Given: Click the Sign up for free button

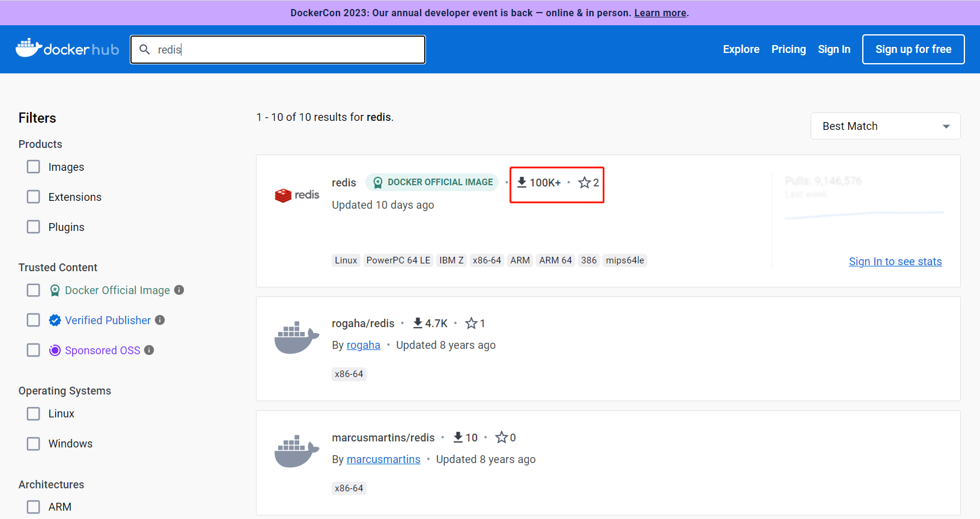Looking at the screenshot, I should pyautogui.click(x=913, y=49).
